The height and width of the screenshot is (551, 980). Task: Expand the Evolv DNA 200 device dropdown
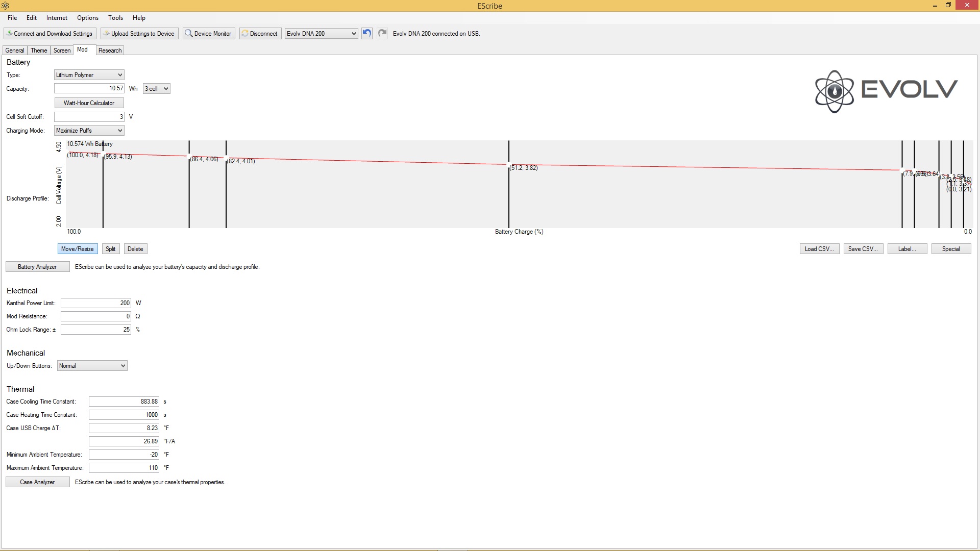coord(353,34)
